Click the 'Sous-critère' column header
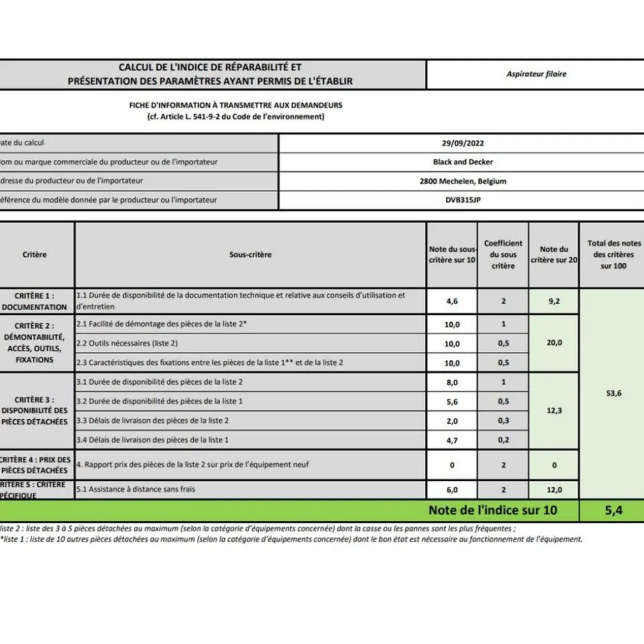This screenshot has height=644, width=644. click(x=250, y=255)
